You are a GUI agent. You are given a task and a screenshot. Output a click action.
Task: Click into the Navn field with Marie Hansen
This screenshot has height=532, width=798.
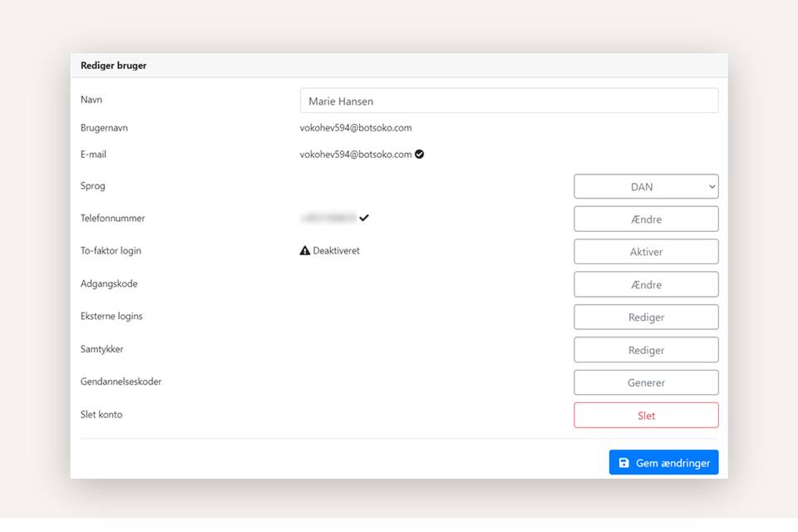(x=509, y=101)
